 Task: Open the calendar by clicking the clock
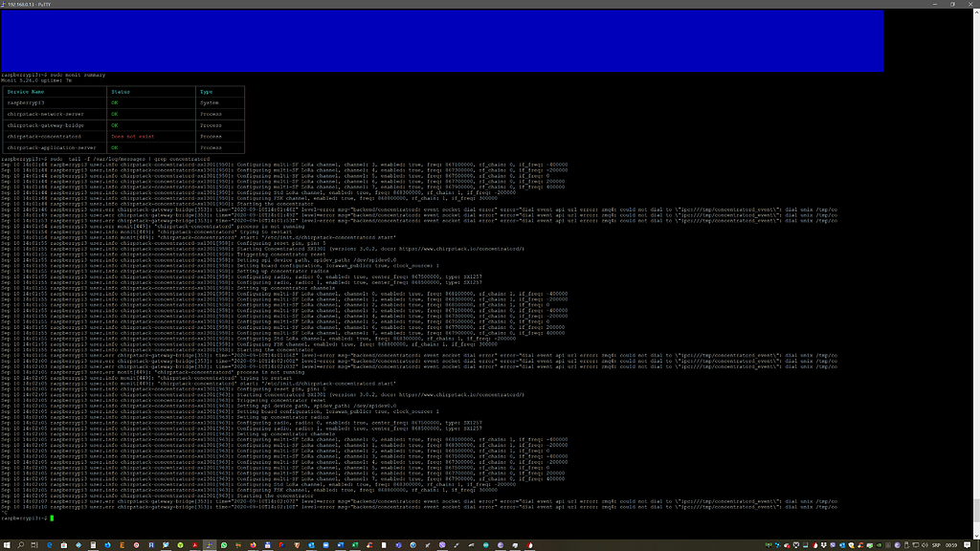click(951, 543)
